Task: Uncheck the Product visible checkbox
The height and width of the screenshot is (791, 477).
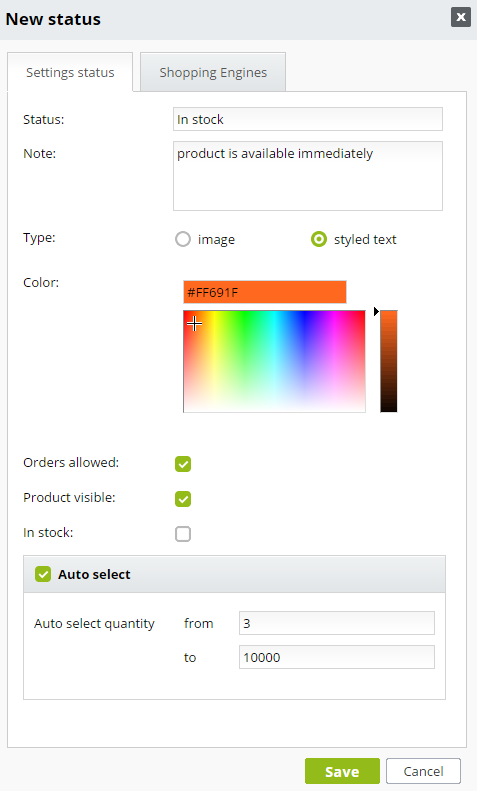Action: click(183, 499)
